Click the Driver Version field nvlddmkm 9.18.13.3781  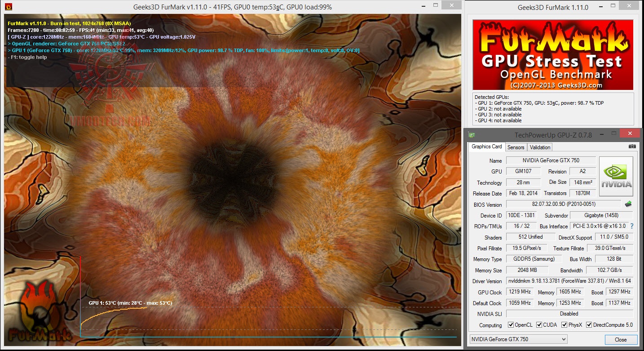(569, 281)
